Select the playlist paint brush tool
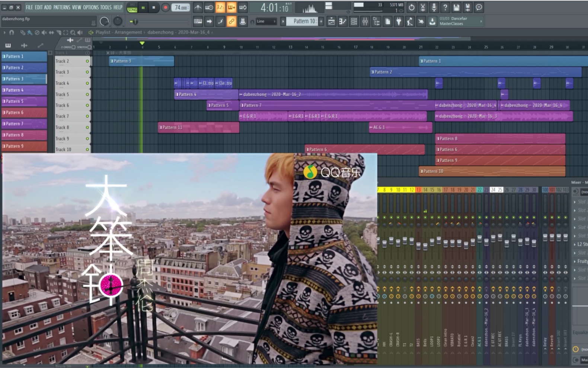This screenshot has width=588, height=368. (30, 32)
